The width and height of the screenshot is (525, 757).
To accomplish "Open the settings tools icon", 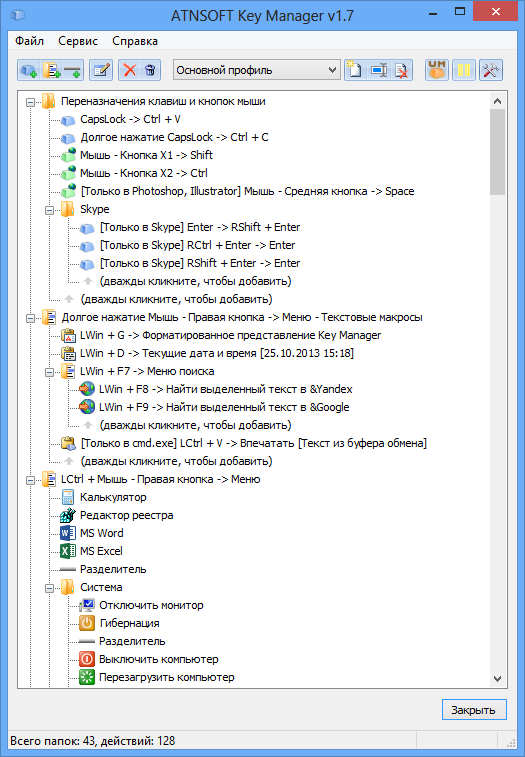I will pyautogui.click(x=491, y=70).
